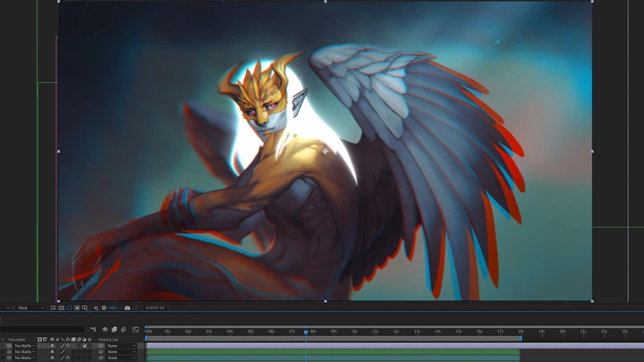
Task: Toggle the transparency grid in the viewer
Action: (61, 307)
